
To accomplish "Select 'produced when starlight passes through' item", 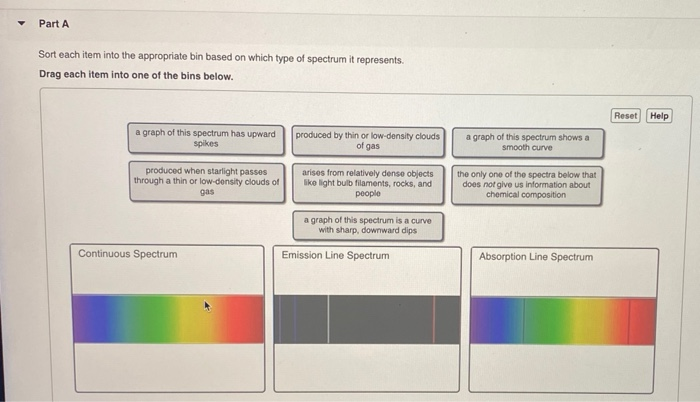I will [x=207, y=182].
